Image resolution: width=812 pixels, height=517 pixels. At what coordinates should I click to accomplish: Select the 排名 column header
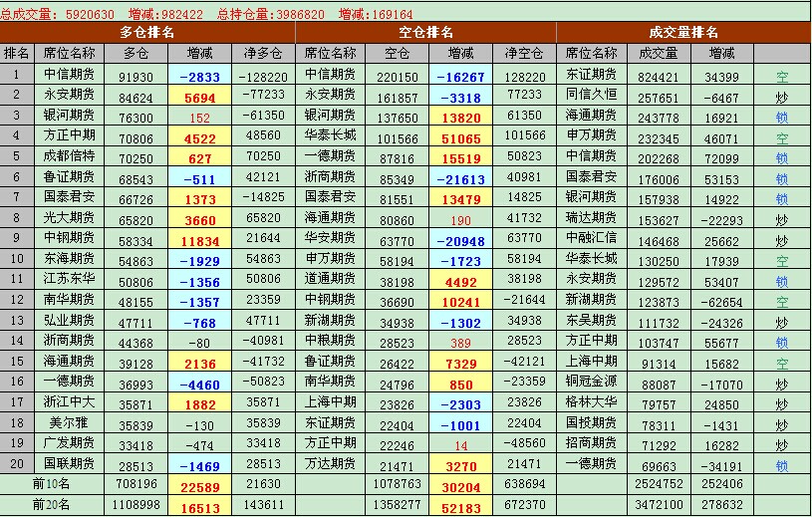[17, 54]
